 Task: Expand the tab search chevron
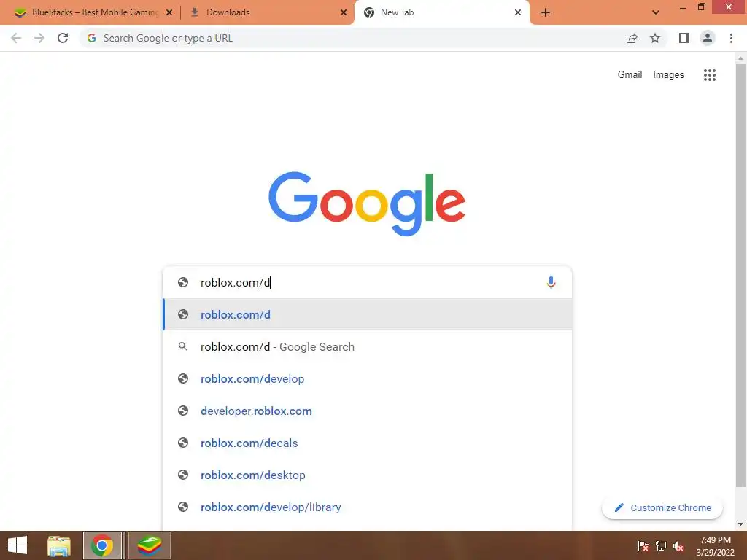pos(656,12)
